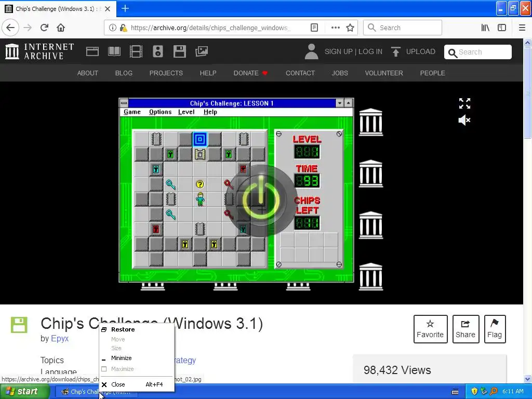Click the user avatar icon
This screenshot has height=399, width=532.
click(312, 51)
